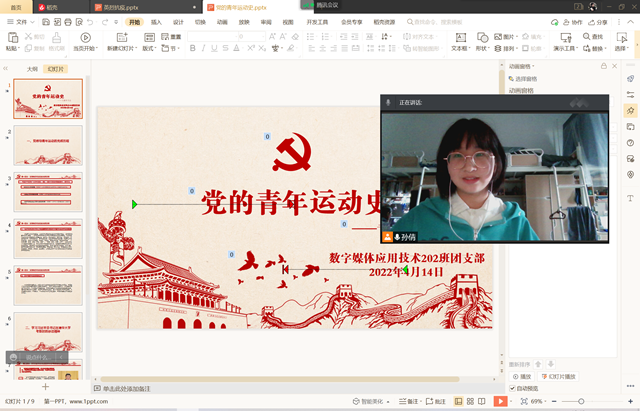Open the Insert (插入) ribbon tab
This screenshot has height=411, width=640.
156,21
